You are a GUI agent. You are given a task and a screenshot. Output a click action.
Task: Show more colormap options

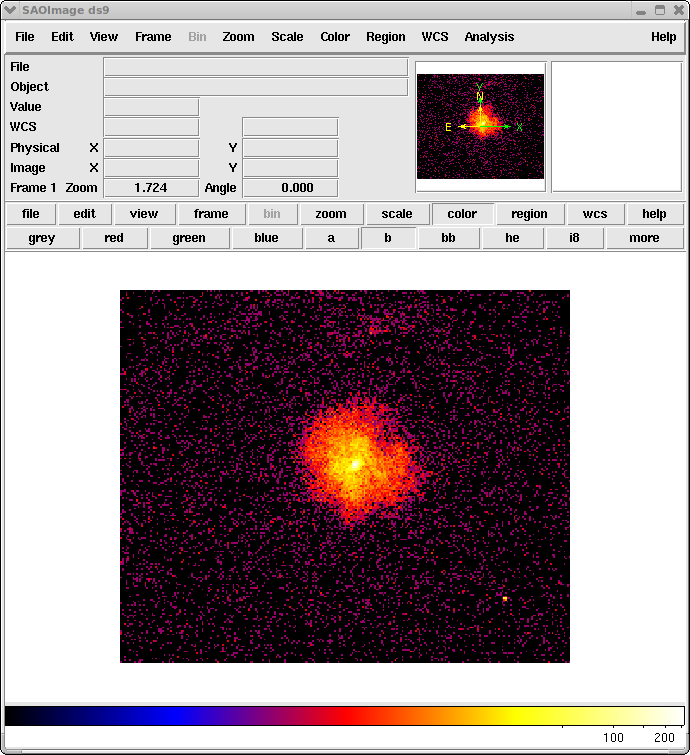point(644,238)
